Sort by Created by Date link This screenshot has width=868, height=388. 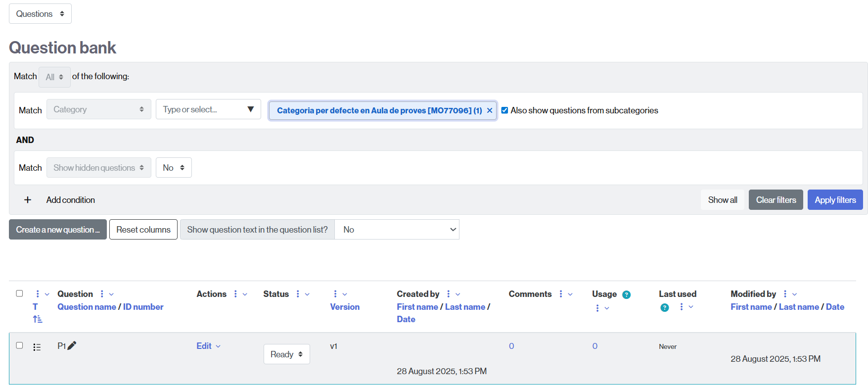click(x=406, y=319)
